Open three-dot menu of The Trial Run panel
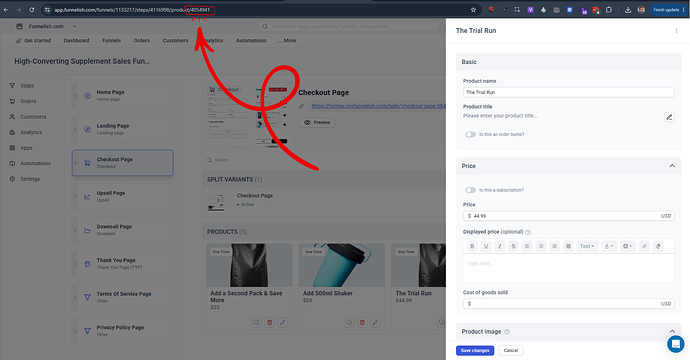 pyautogui.click(x=676, y=30)
